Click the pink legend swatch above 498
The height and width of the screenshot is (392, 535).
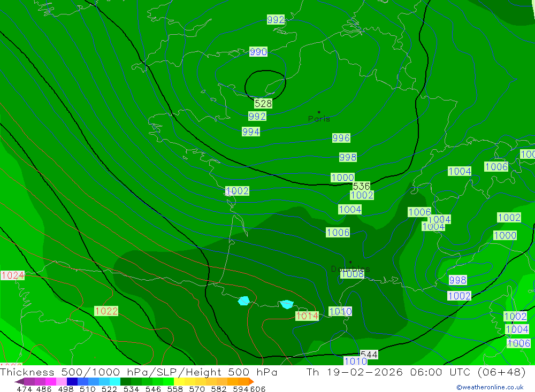(62, 381)
